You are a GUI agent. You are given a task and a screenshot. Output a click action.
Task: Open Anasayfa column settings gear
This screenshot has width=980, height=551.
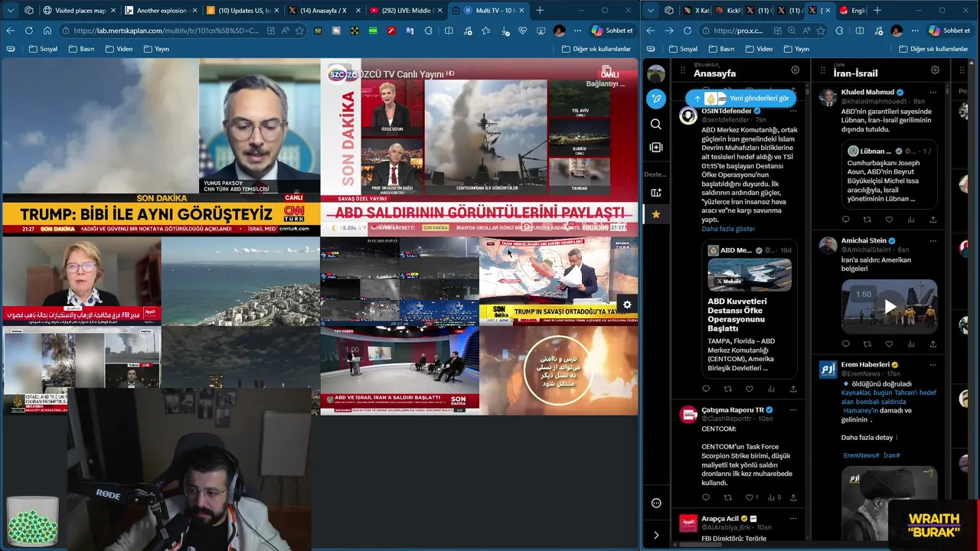pyautogui.click(x=795, y=70)
